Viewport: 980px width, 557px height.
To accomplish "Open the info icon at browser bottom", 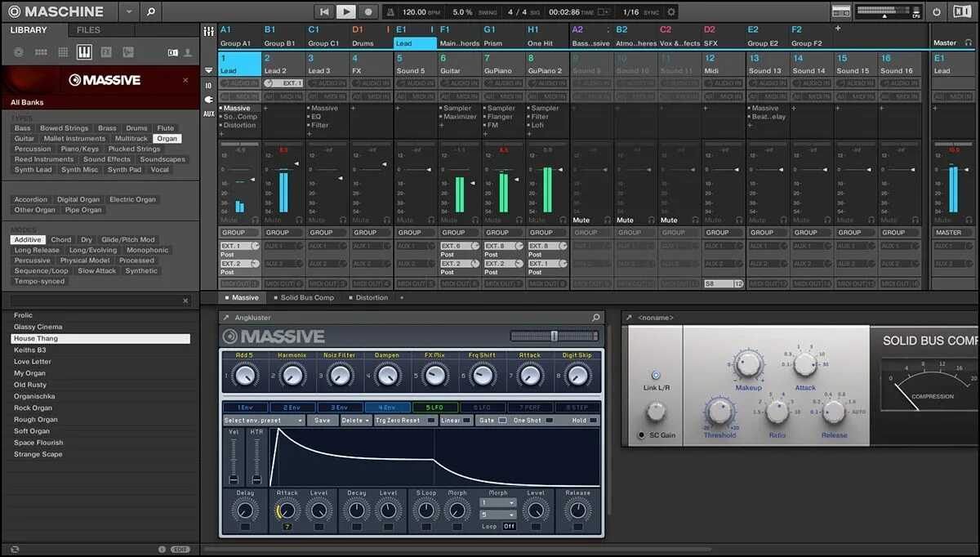I will click(162, 550).
